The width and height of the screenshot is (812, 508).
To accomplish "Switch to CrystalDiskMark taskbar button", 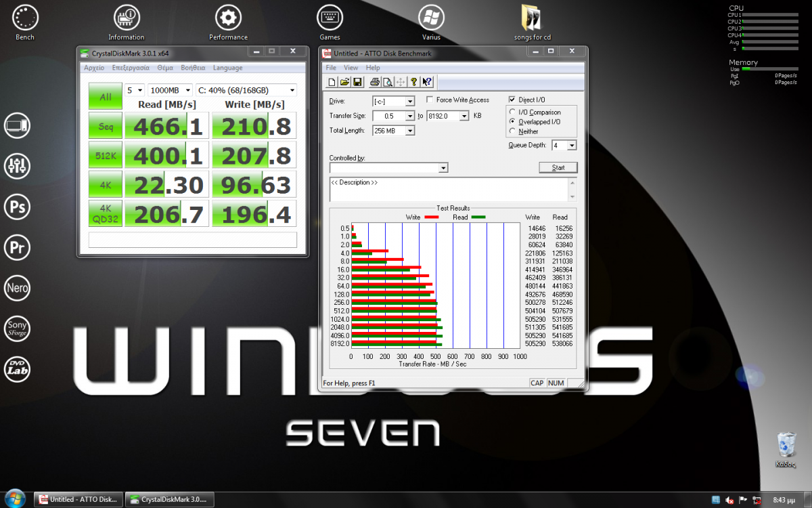I will (x=171, y=500).
